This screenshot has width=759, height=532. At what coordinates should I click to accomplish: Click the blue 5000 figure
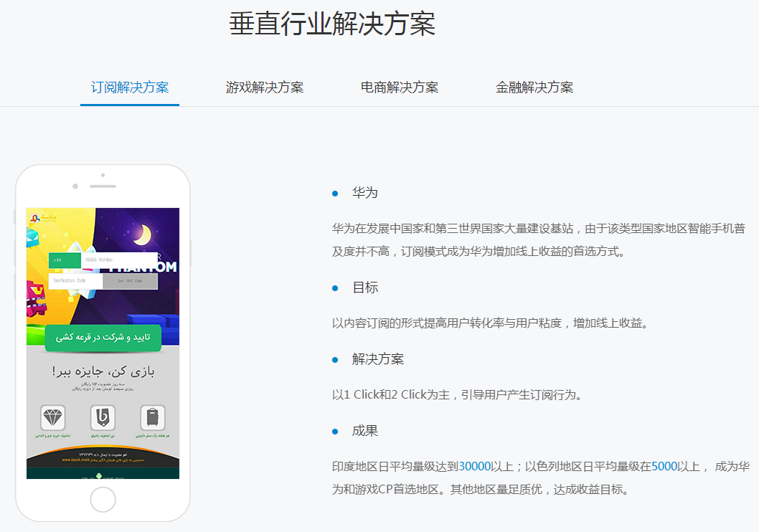coord(664,466)
